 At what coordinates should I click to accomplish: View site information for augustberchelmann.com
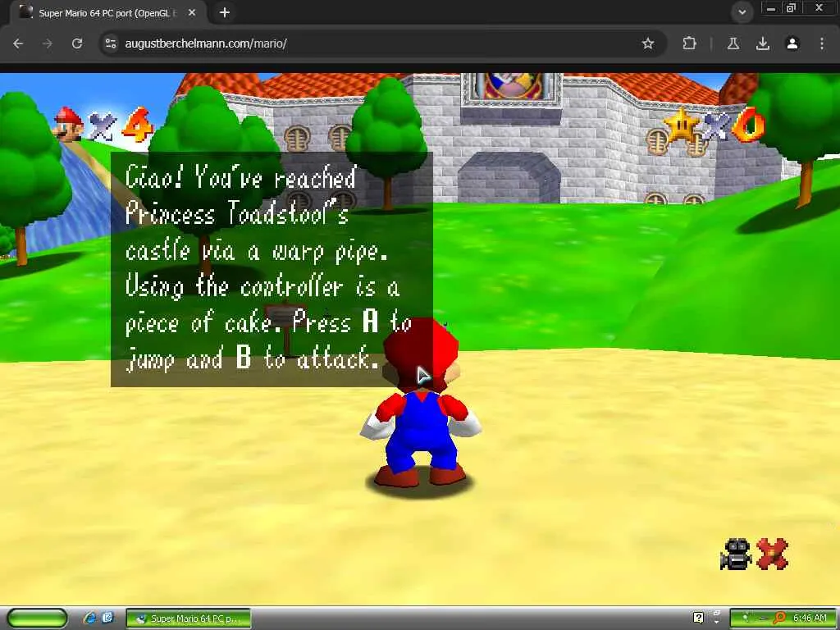click(111, 43)
